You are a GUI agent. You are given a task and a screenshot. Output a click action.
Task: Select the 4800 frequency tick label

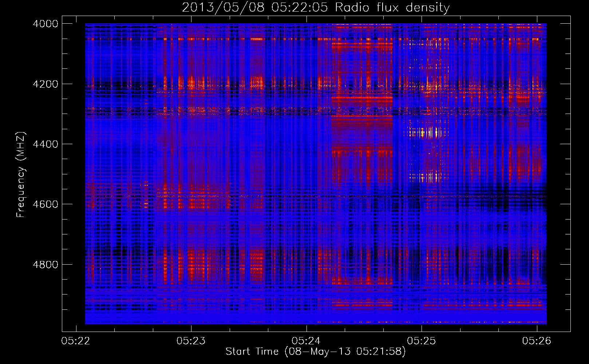[x=46, y=265]
